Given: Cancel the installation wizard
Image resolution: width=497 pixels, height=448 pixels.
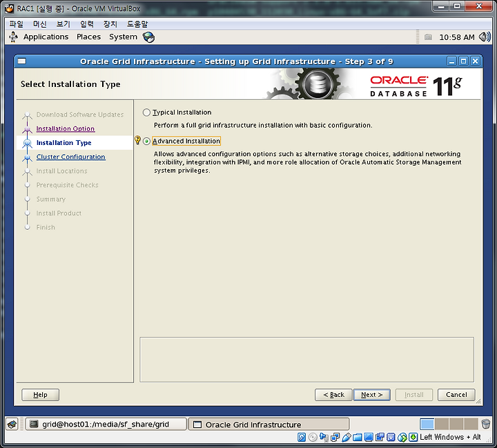Looking at the screenshot, I should 456,395.
